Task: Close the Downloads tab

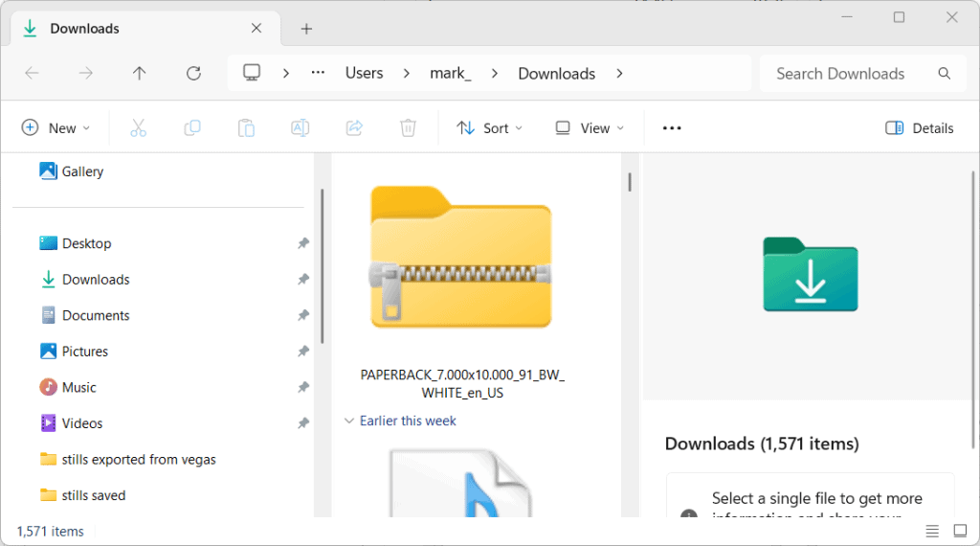Action: click(x=256, y=28)
